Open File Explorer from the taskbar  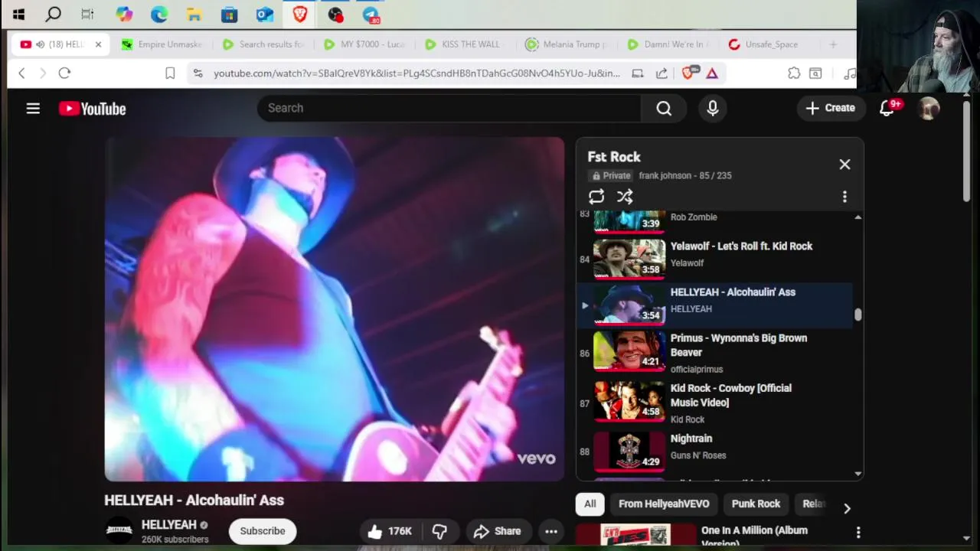(194, 14)
